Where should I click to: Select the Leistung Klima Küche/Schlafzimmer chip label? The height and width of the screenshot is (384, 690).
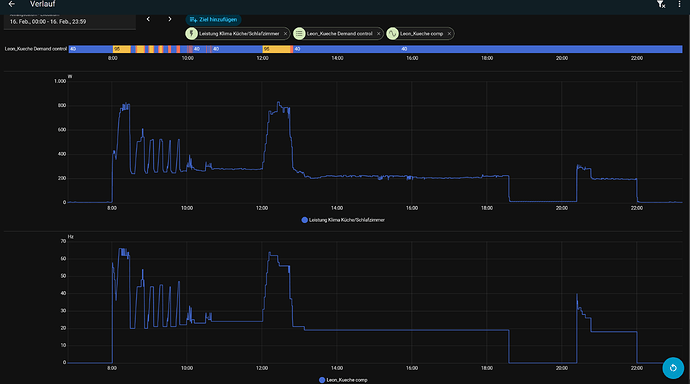[x=239, y=33]
